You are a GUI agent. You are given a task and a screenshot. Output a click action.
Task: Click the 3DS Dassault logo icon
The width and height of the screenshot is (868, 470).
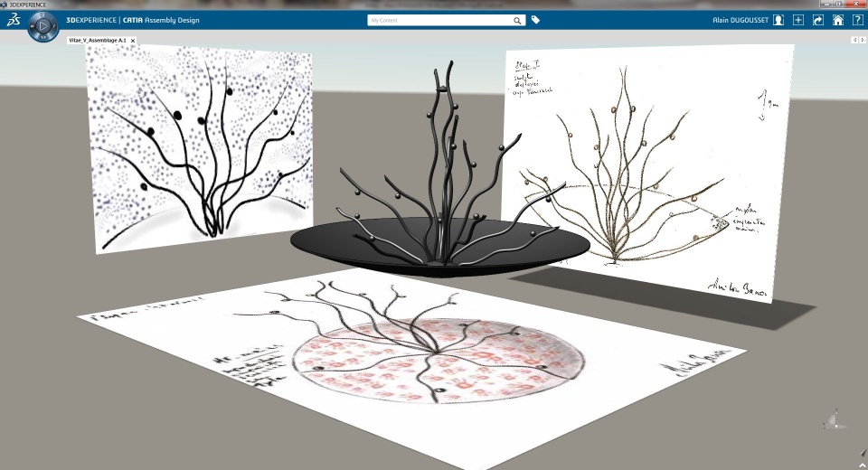(14, 21)
